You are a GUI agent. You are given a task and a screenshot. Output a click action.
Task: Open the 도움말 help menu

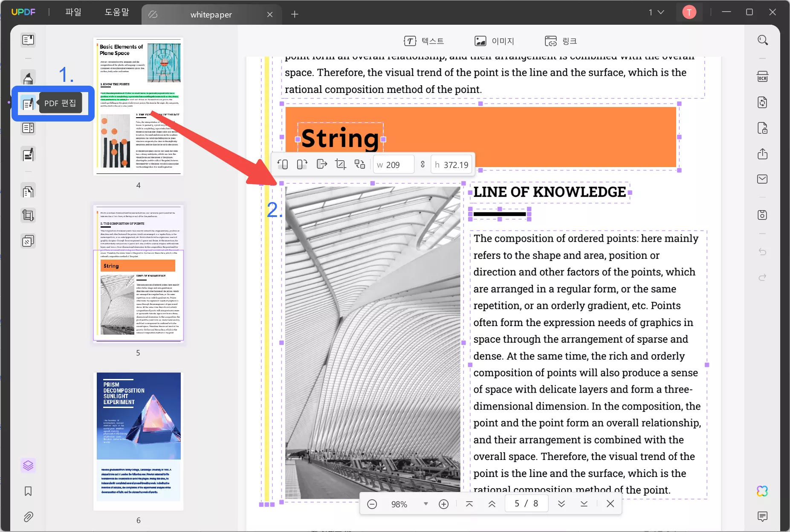117,12
